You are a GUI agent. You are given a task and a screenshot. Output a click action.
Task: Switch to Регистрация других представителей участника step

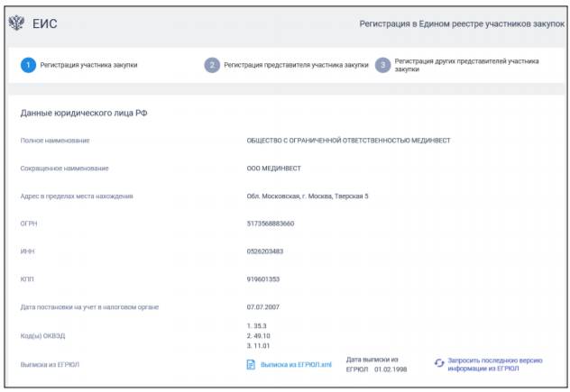466,65
